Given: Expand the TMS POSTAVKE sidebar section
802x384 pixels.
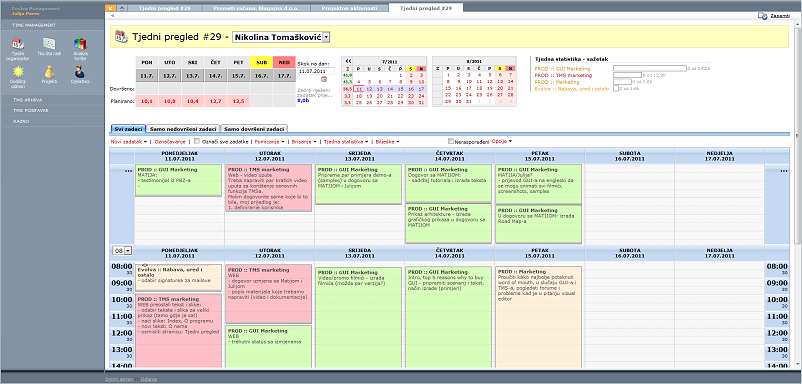Looking at the screenshot, I should click(52, 110).
